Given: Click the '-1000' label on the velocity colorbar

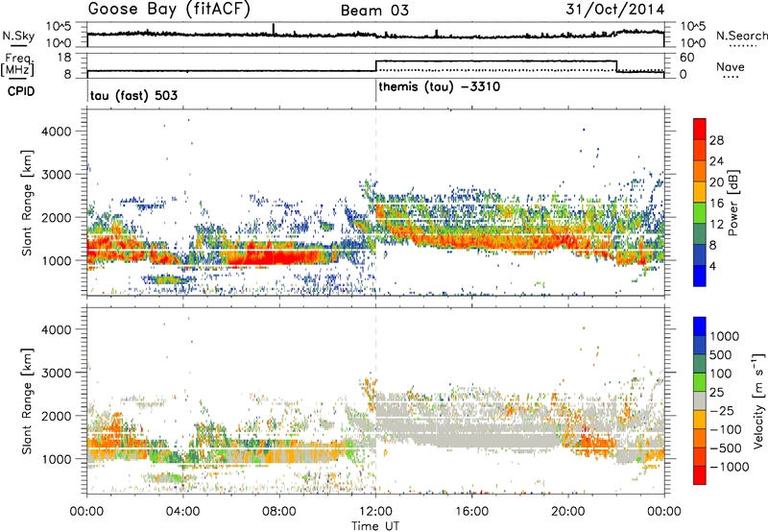Looking at the screenshot, I should (x=729, y=467).
